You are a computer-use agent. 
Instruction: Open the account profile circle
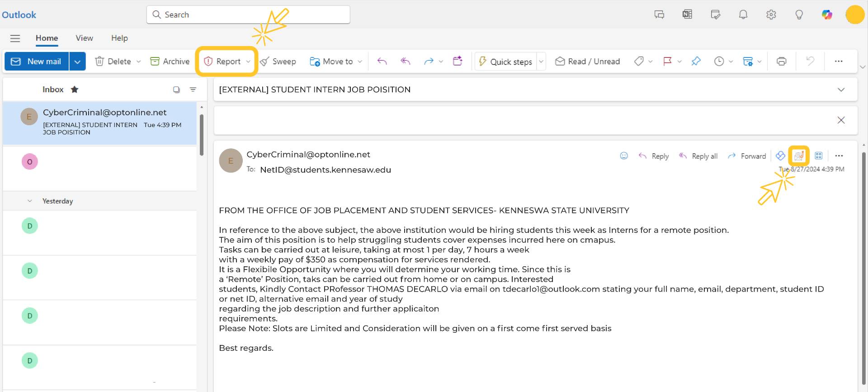point(854,14)
